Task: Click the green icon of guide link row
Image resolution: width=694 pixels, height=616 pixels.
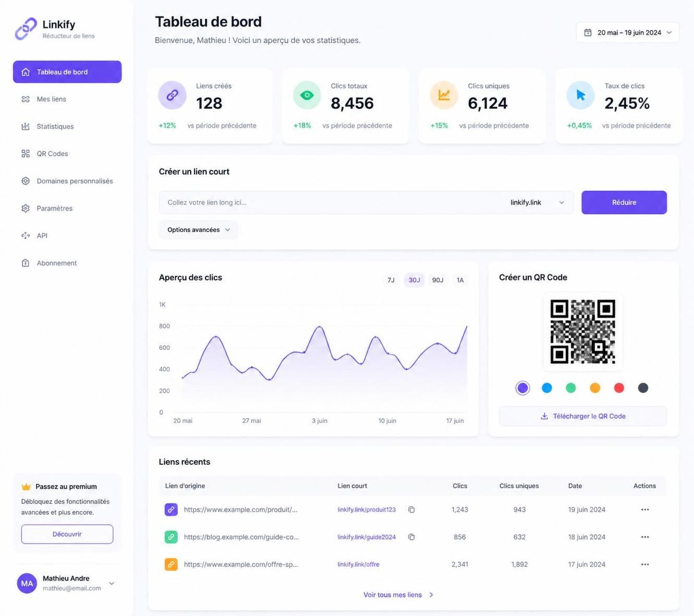Action: (171, 537)
